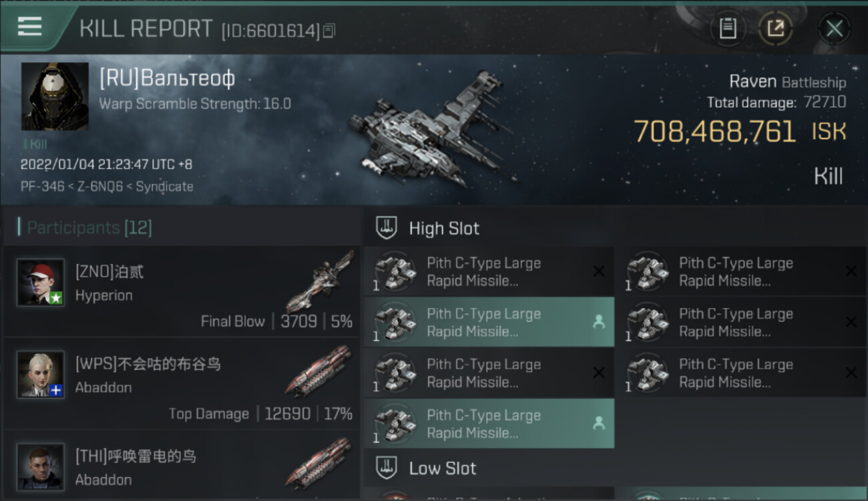Click the Participants [12] header
The width and height of the screenshot is (868, 501).
point(89,228)
